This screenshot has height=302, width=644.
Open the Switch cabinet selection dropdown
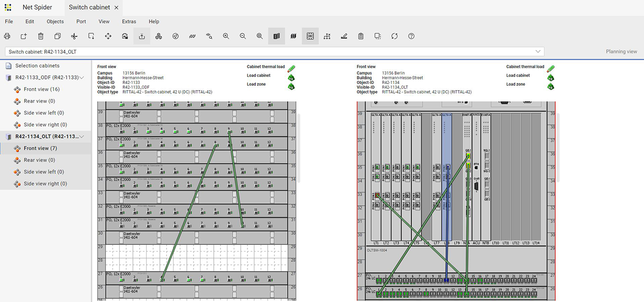538,52
